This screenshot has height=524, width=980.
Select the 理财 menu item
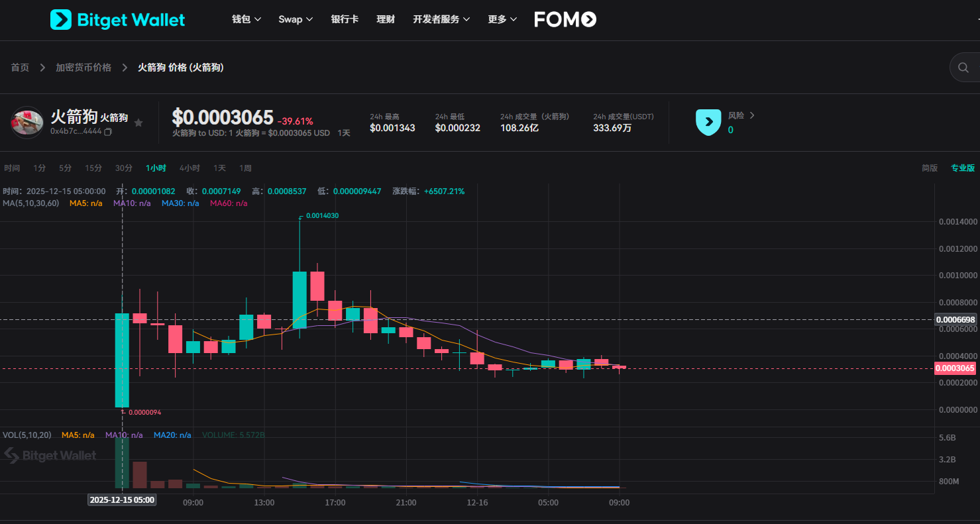[385, 19]
